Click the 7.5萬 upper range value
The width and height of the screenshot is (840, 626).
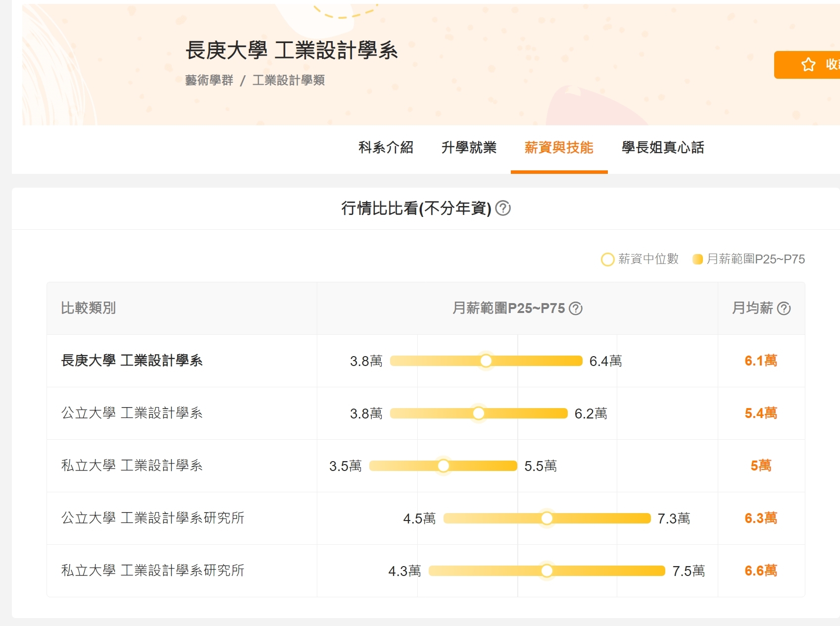tap(689, 571)
